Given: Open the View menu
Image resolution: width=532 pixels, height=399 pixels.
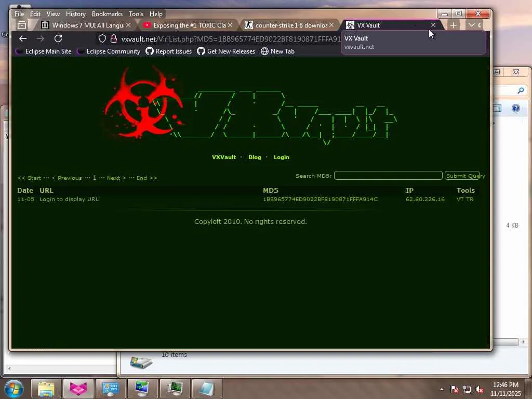Looking at the screenshot, I should coord(53,14).
